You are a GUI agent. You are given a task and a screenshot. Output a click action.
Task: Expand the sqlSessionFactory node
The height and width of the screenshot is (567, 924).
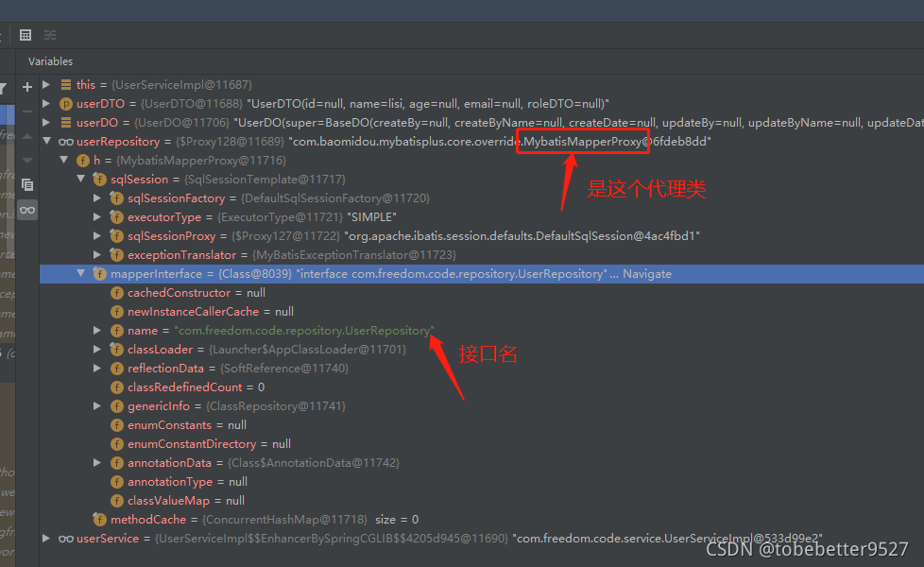[x=97, y=198]
